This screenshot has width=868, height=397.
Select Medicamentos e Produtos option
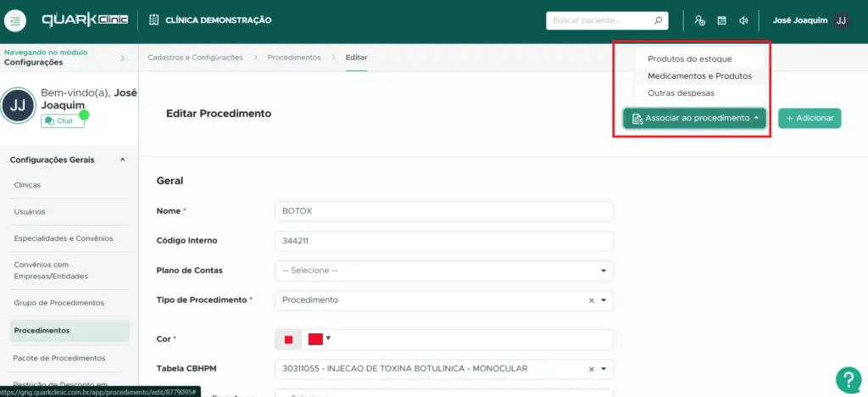tap(699, 75)
